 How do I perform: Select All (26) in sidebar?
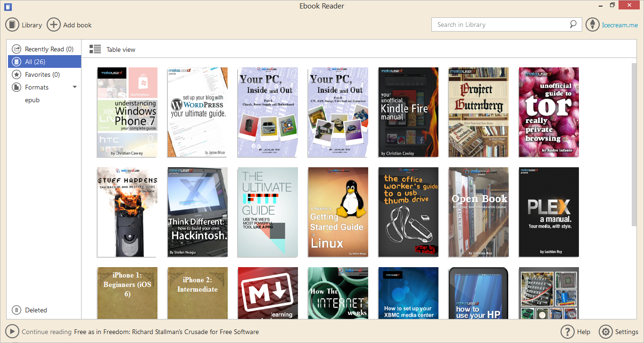(44, 62)
